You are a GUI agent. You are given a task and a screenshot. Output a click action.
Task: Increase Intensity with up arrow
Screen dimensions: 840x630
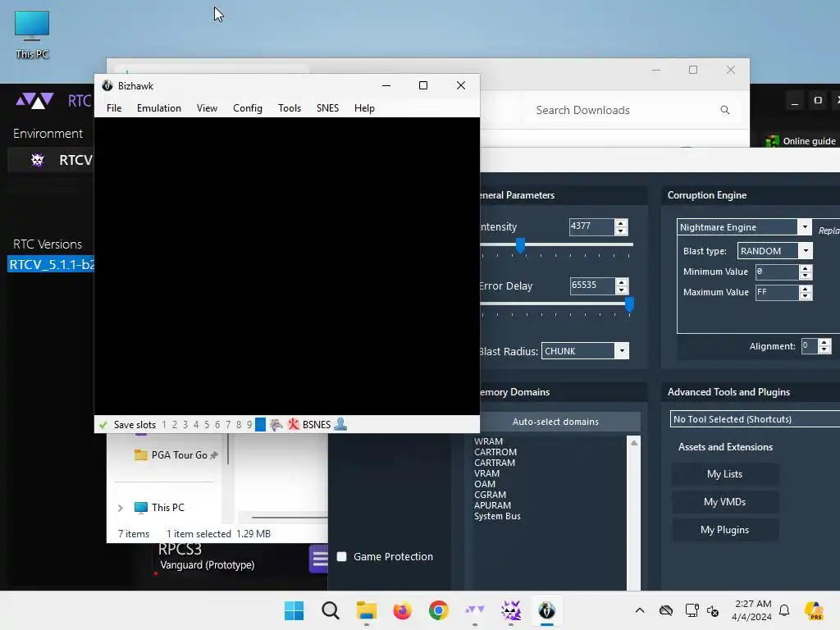tap(621, 223)
